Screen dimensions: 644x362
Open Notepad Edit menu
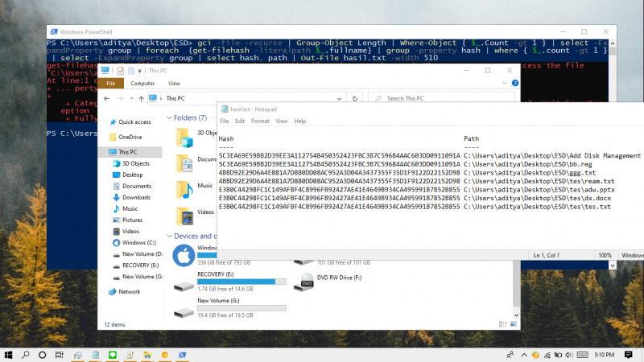click(240, 121)
